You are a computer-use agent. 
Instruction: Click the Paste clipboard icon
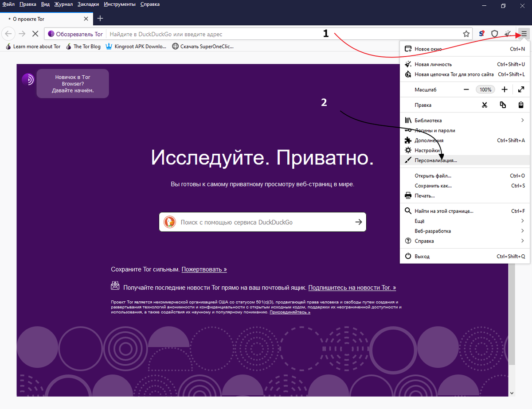521,105
